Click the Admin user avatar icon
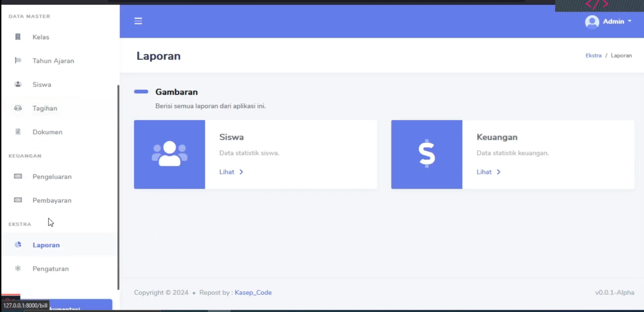This screenshot has width=644, height=312. [592, 22]
